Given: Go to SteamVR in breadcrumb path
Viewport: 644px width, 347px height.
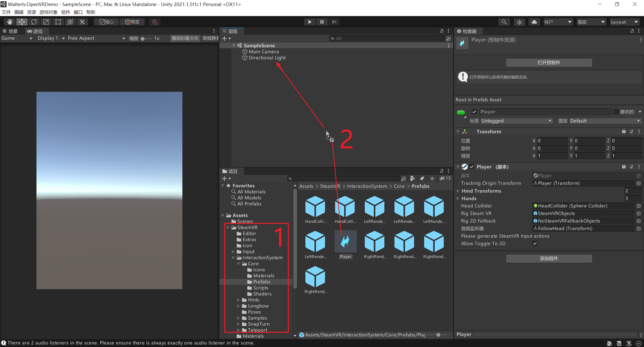Looking at the screenshot, I should 330,186.
